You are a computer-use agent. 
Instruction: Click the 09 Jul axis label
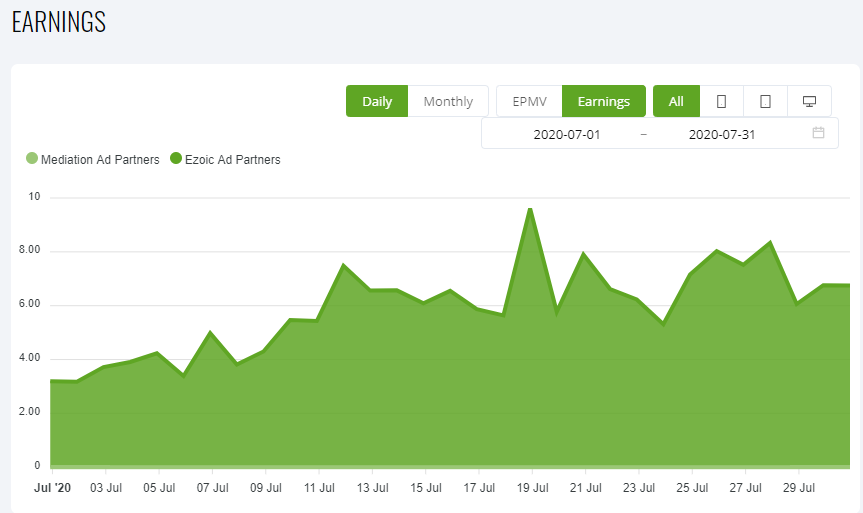(266, 488)
